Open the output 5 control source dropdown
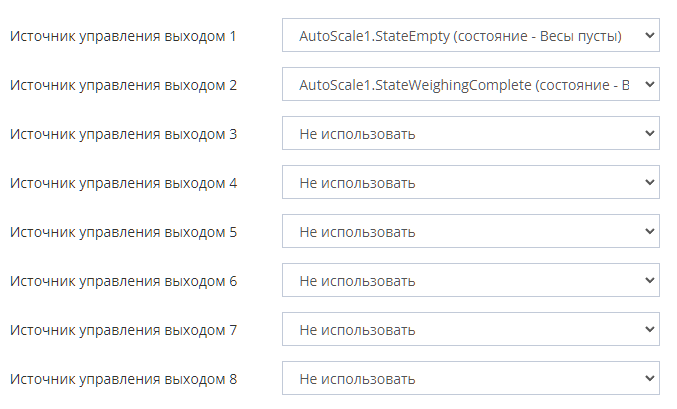This screenshot has width=677, height=409. [x=470, y=232]
